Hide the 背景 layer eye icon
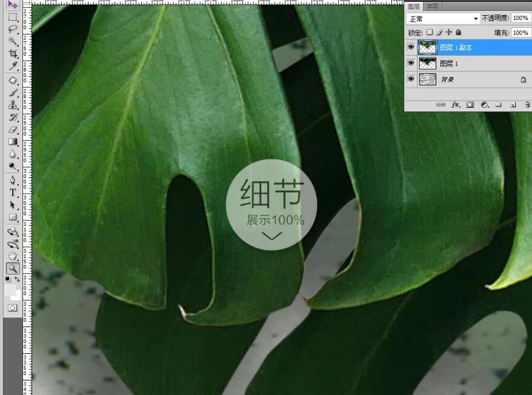Image resolution: width=532 pixels, height=395 pixels. pos(411,79)
